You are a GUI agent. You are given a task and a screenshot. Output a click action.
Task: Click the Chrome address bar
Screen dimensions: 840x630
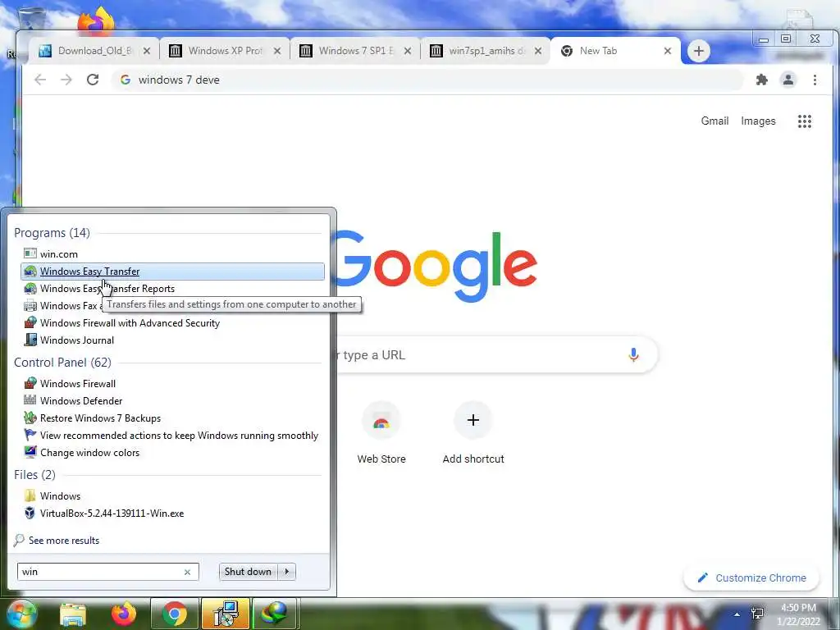(x=427, y=80)
